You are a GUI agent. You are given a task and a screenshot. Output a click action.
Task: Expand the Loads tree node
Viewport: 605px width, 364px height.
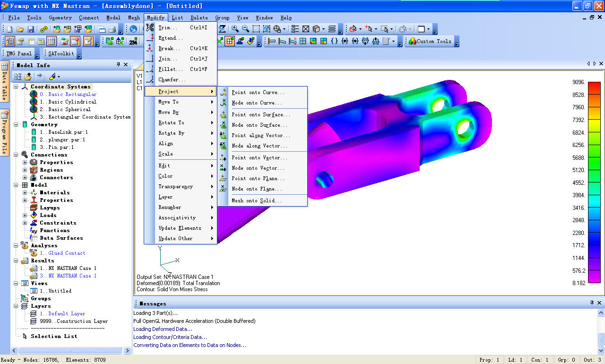(25, 216)
